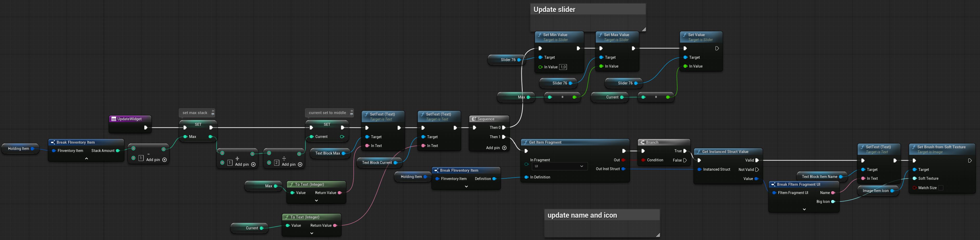
Task: Enable the Match Size checkbox
Action: coord(941,188)
